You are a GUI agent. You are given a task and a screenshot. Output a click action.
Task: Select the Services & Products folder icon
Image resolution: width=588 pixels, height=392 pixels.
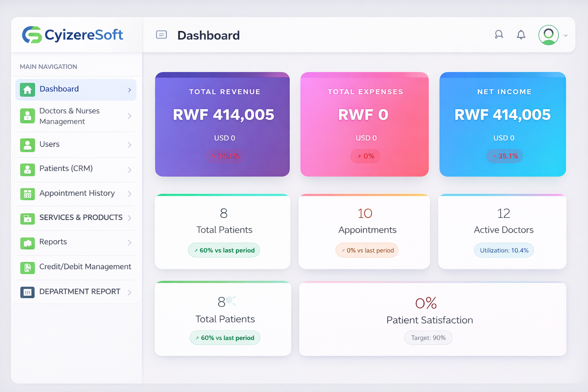(27, 218)
